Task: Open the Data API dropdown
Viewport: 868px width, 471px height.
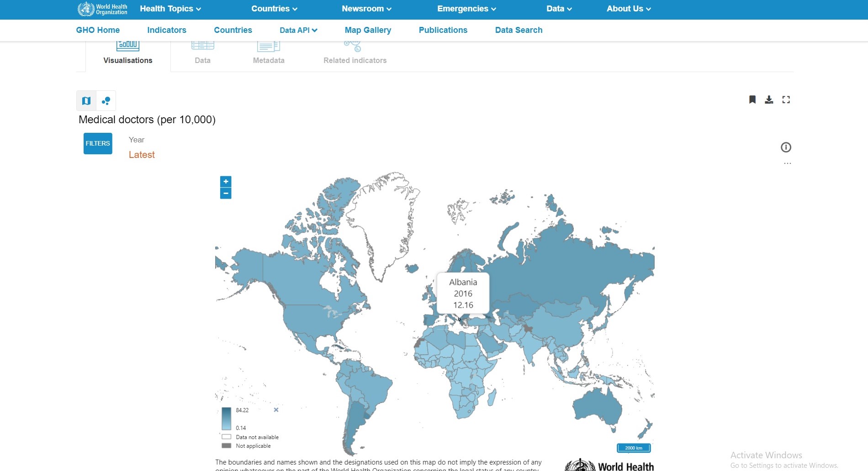Action: pyautogui.click(x=298, y=30)
